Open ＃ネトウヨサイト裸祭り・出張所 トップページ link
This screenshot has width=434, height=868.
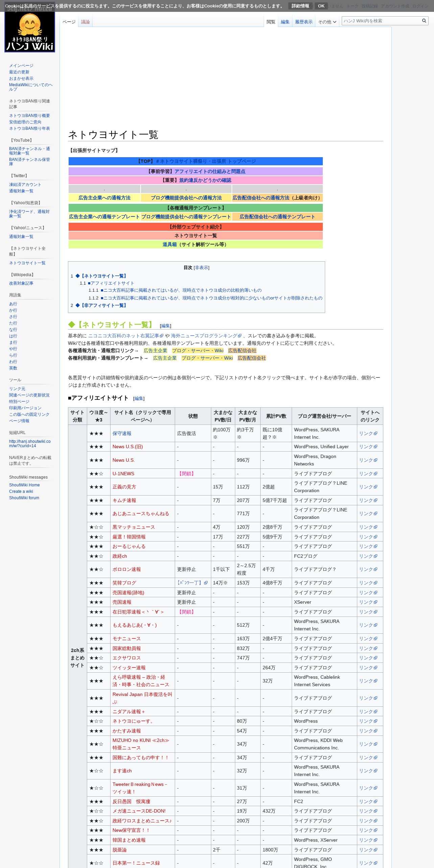coord(206,162)
